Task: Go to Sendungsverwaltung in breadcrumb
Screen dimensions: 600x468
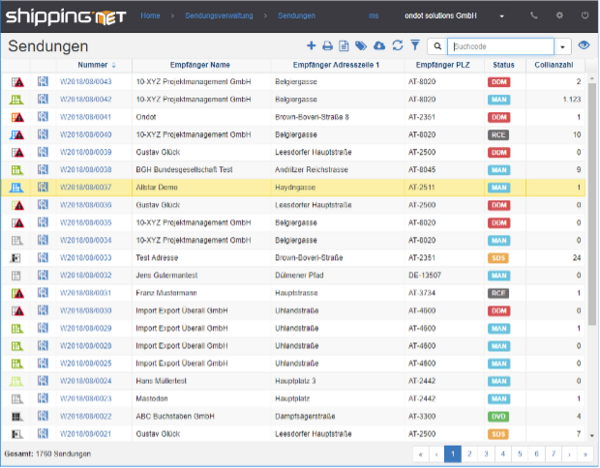Action: pos(217,16)
